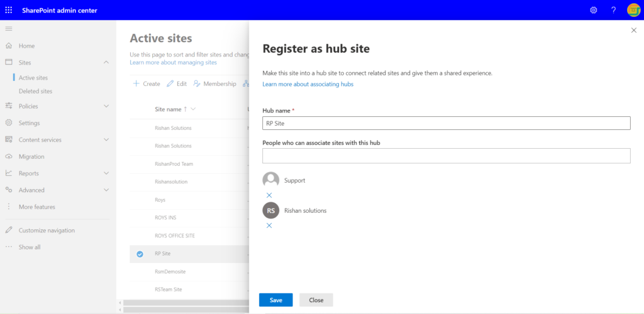Open Learn more about managing sites
The image size is (644, 314).
[174, 62]
